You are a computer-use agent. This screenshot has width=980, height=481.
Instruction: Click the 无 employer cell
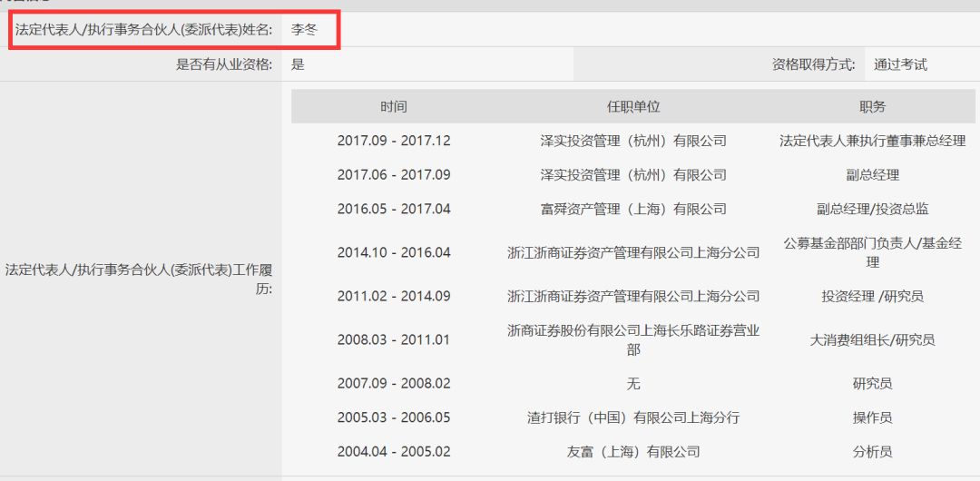pos(633,383)
